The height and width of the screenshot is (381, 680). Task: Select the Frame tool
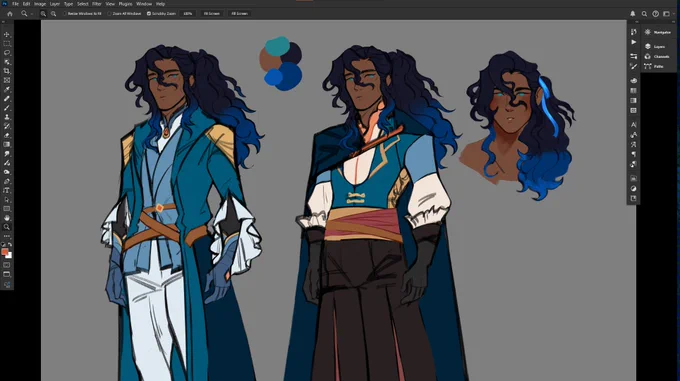[7, 80]
